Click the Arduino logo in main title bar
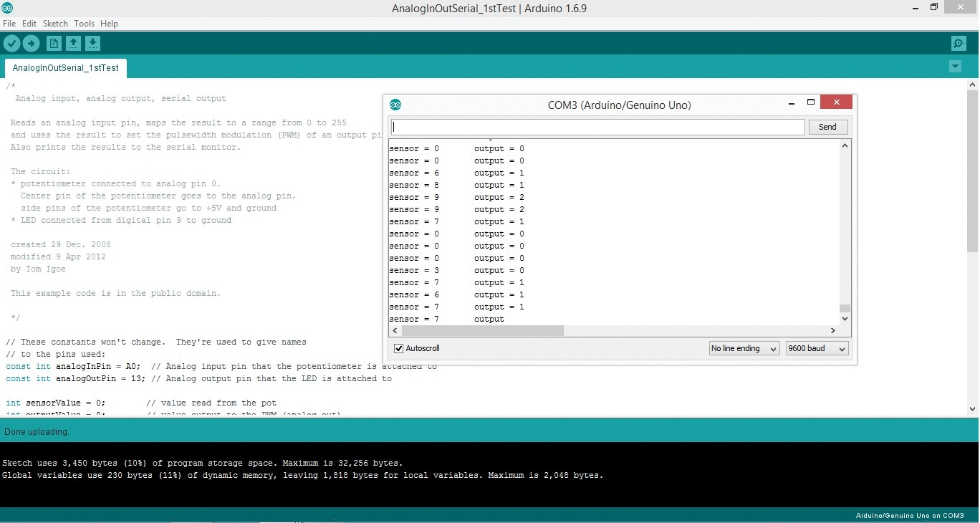The width and height of the screenshot is (980, 523). coord(7,8)
